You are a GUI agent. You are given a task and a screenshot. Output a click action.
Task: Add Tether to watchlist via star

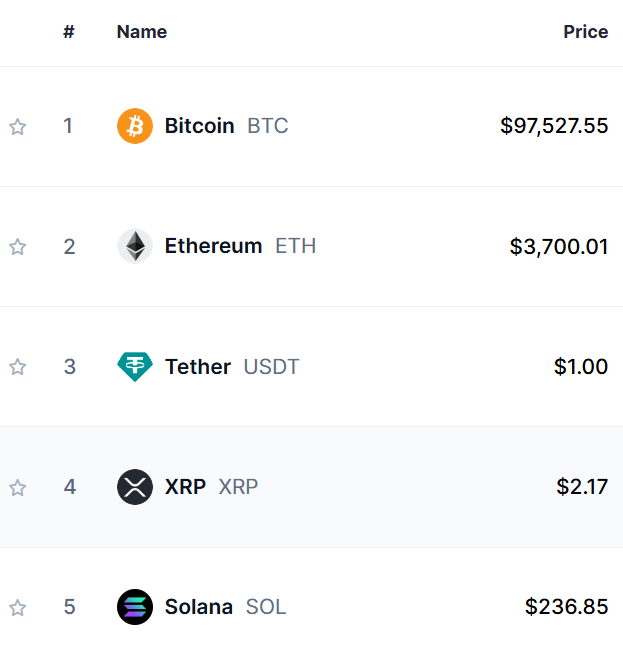pos(17,367)
